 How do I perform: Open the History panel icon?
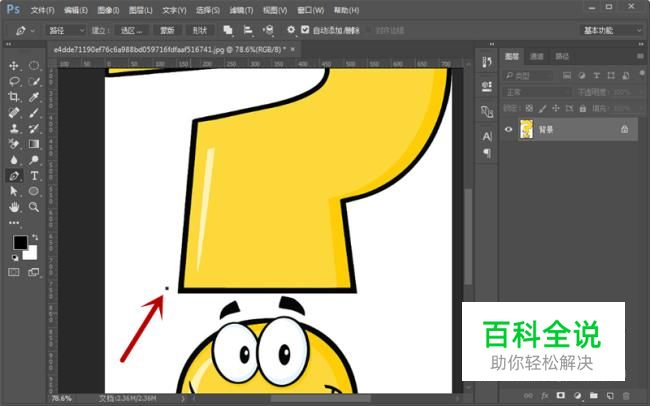(x=487, y=63)
